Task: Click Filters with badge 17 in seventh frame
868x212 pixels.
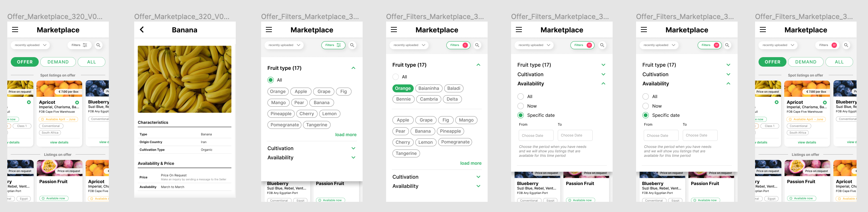Action: coord(827,45)
